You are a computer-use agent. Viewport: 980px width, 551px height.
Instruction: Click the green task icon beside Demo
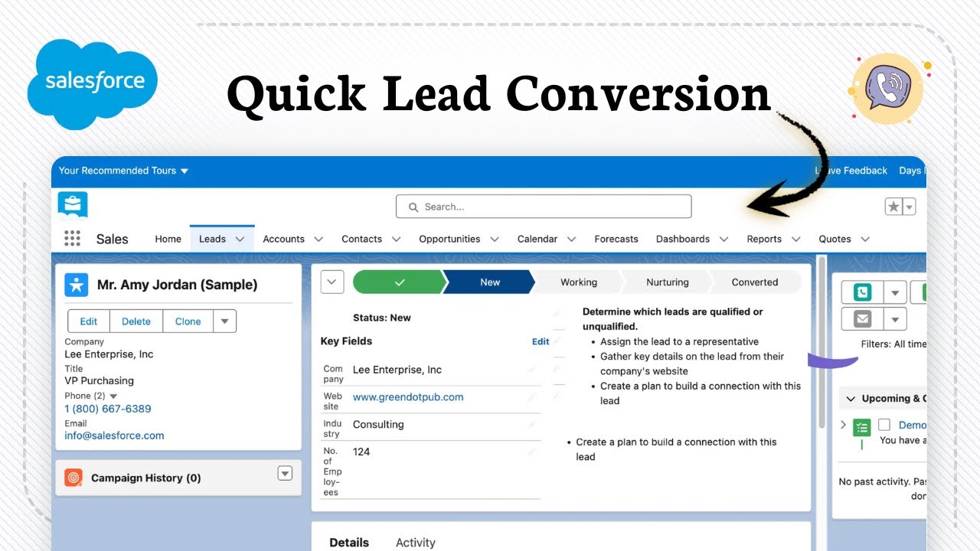862,428
